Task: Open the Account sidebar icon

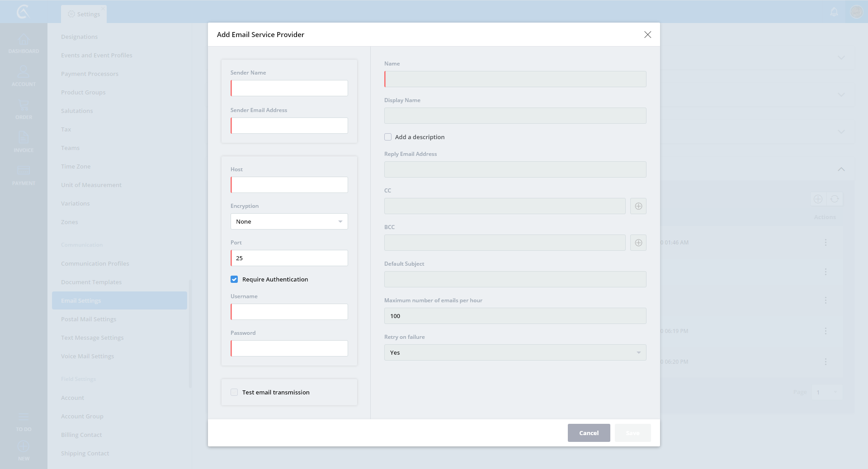Action: [x=24, y=76]
